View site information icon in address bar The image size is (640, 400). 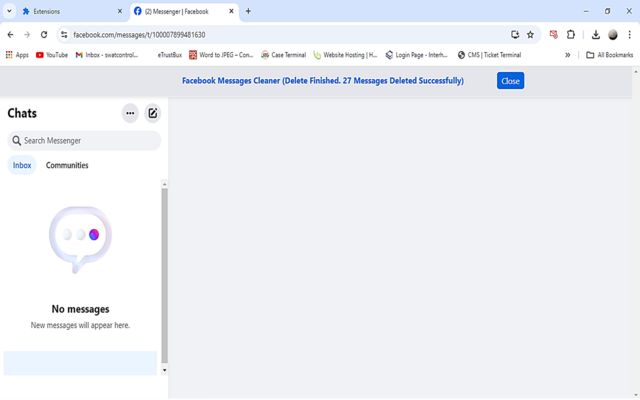(x=64, y=35)
